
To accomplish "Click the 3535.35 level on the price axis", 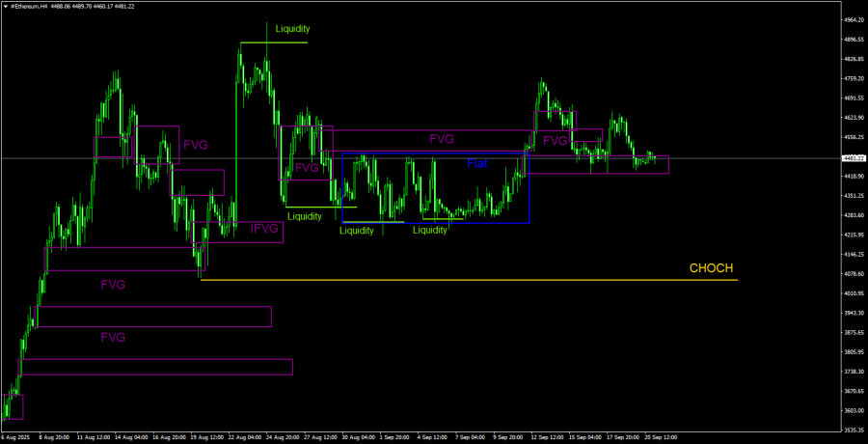I will coord(853,430).
